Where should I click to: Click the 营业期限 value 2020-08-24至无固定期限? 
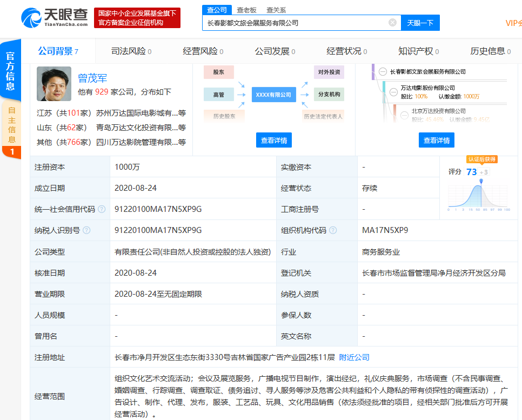click(x=158, y=294)
